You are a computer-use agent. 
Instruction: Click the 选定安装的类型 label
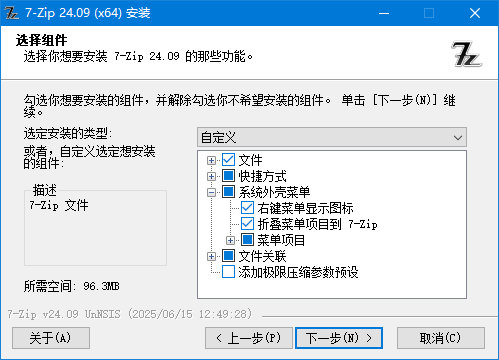pyautogui.click(x=68, y=134)
